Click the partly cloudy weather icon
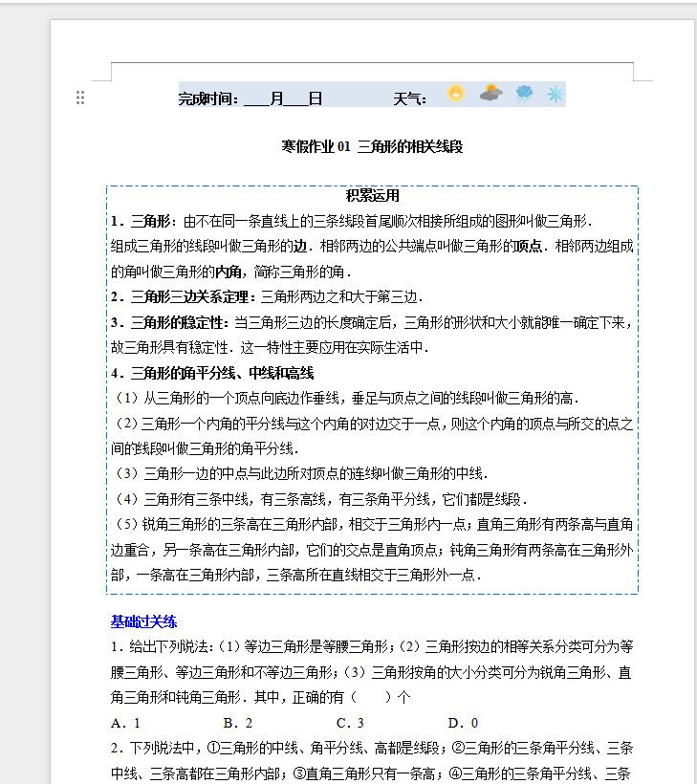Screen dimensions: 697x784 (x=490, y=93)
